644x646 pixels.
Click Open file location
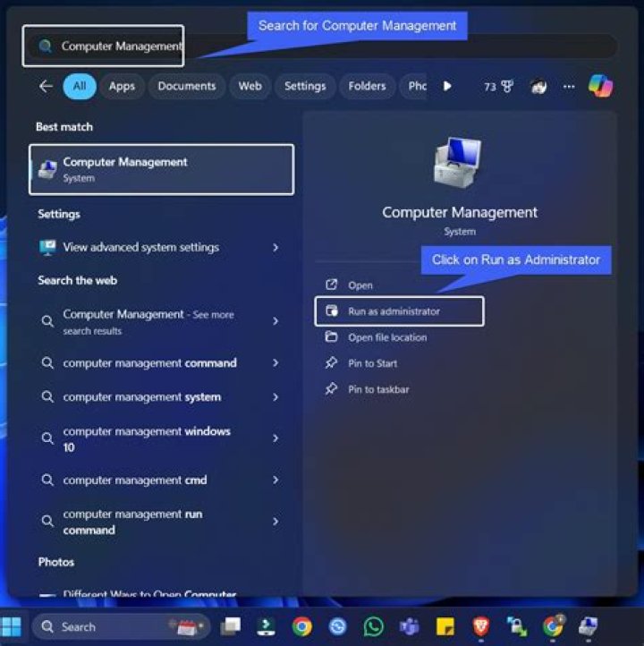coord(386,337)
